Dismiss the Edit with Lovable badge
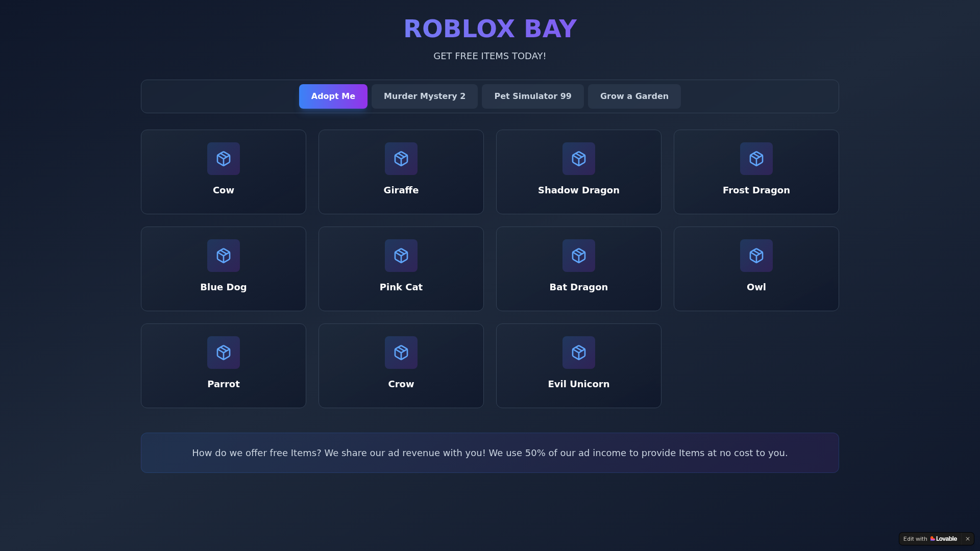Viewport: 980px width, 551px height. [x=967, y=539]
